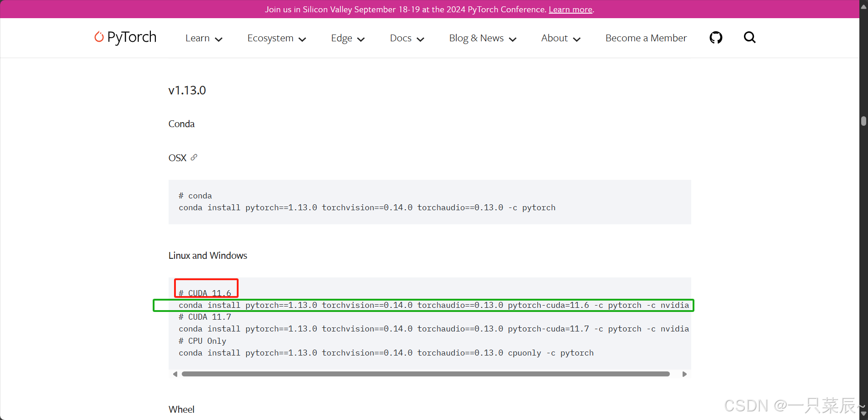Click the v1.13.0 heading
The height and width of the screenshot is (420, 868).
click(x=187, y=90)
